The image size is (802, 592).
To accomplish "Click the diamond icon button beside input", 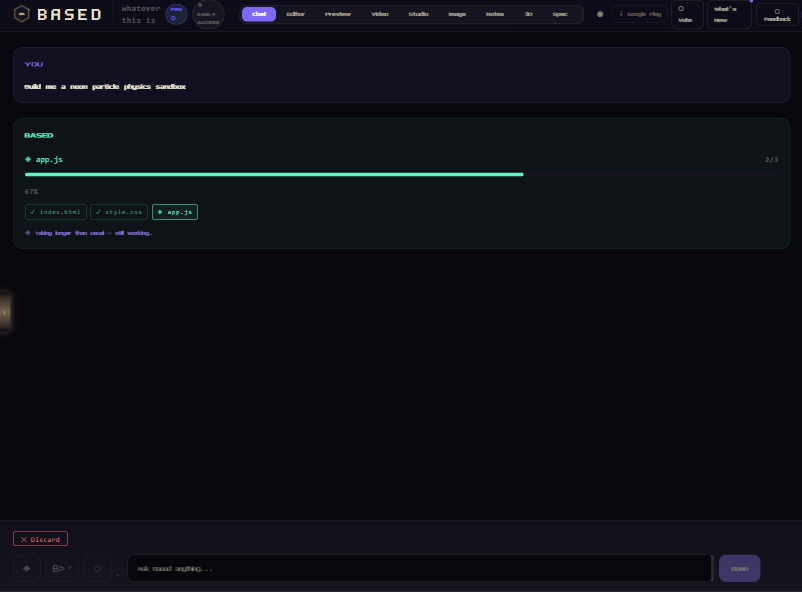I will tap(27, 568).
